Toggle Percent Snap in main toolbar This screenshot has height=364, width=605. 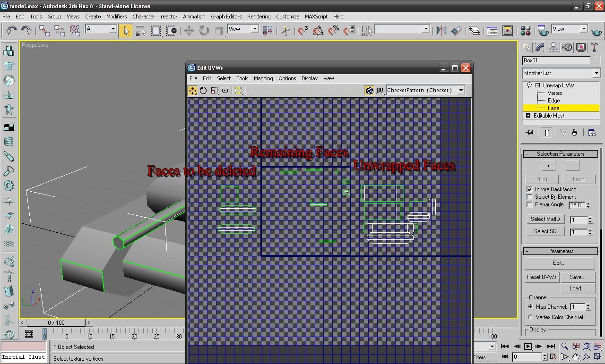click(334, 31)
